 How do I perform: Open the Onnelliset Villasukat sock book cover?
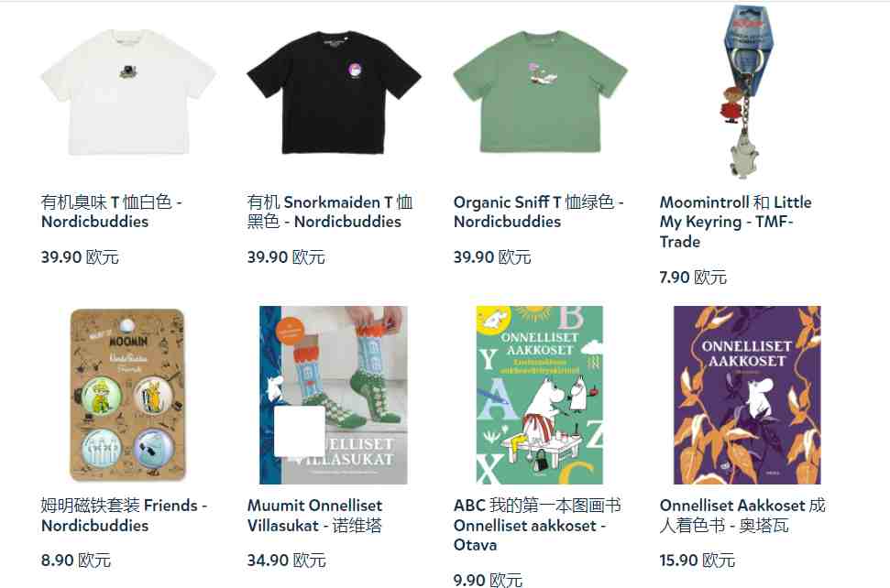click(x=334, y=396)
